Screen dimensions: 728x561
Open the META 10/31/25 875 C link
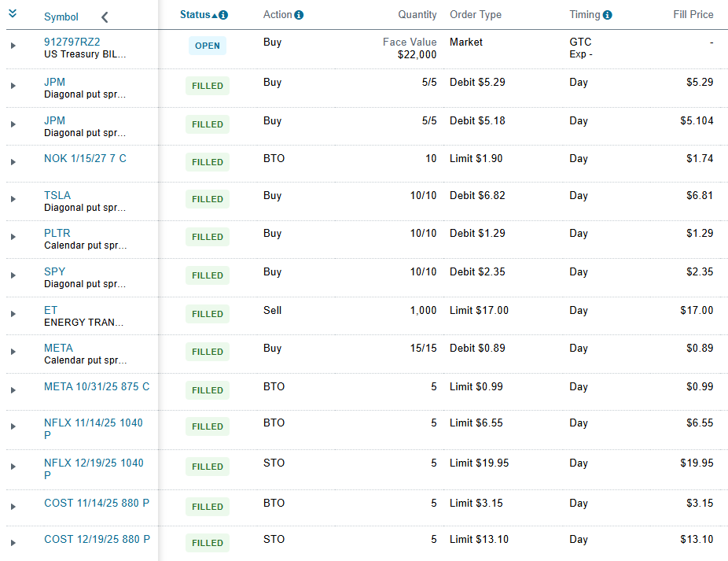97,386
